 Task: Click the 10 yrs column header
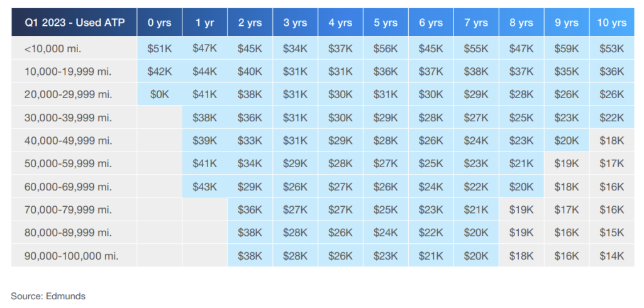pyautogui.click(x=612, y=22)
